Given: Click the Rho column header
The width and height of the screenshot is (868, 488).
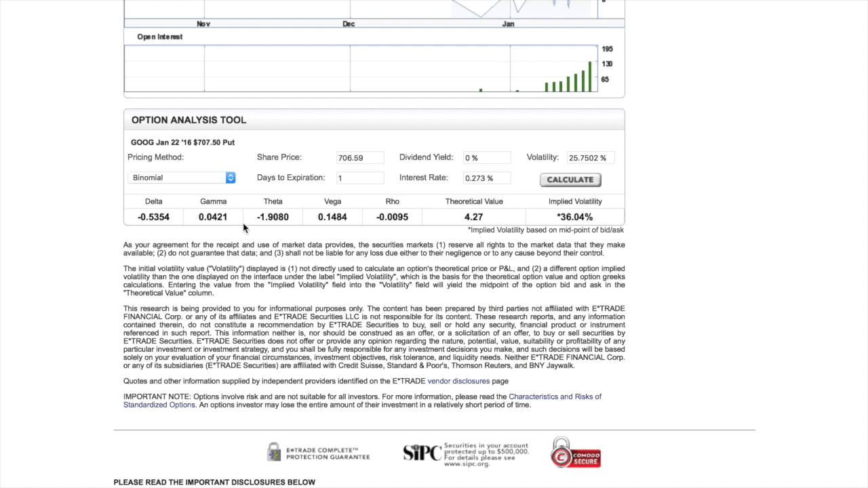Looking at the screenshot, I should click(x=392, y=201).
